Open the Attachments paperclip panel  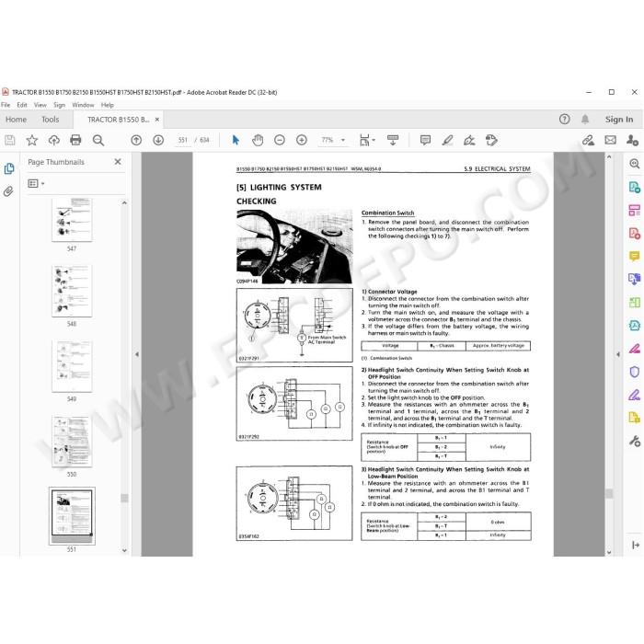(8, 191)
